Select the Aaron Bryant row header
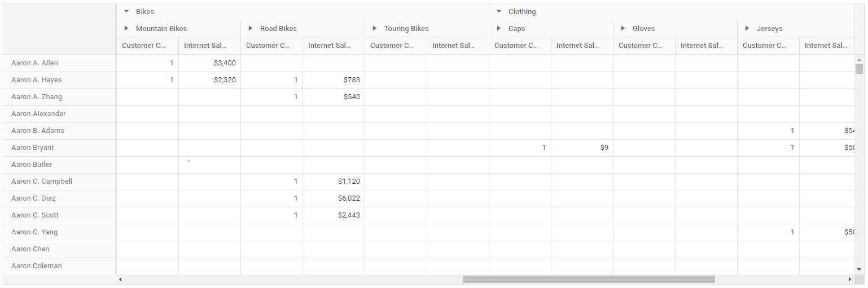868x288 pixels. point(59,148)
